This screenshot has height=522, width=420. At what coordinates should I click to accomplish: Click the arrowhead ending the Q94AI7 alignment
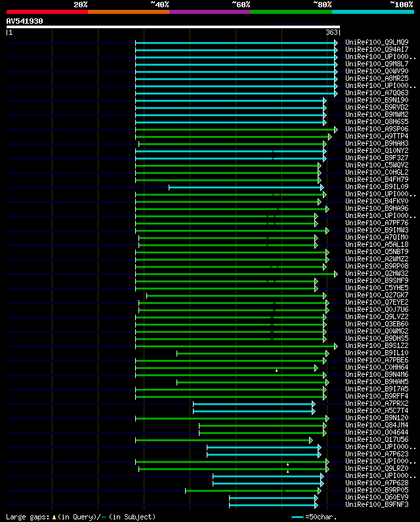336,51
